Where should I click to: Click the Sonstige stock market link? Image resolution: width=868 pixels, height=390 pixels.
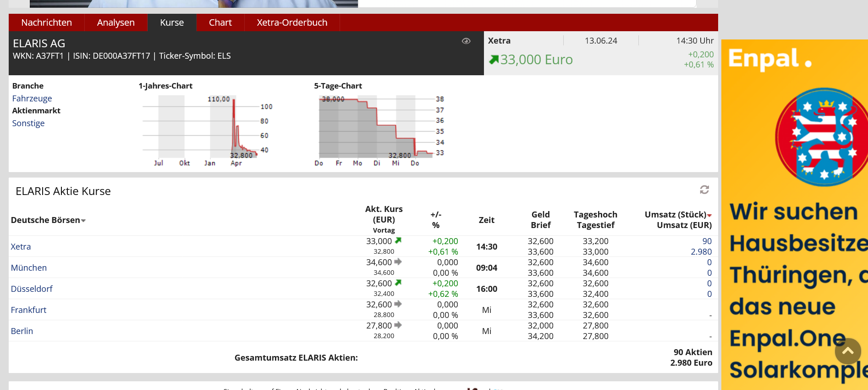tap(28, 123)
